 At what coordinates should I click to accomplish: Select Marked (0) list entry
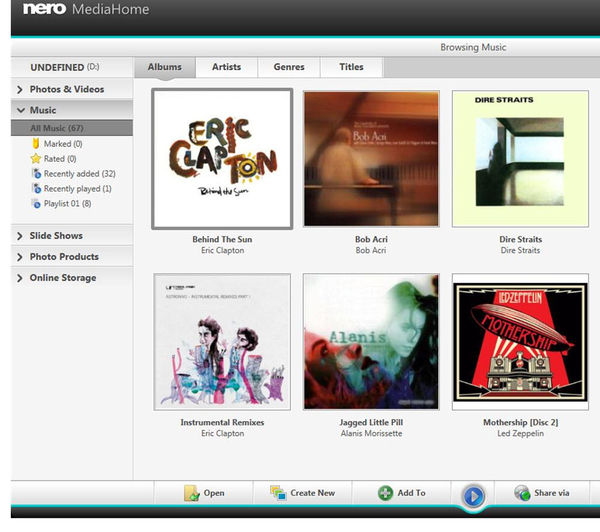pyautogui.click(x=63, y=144)
